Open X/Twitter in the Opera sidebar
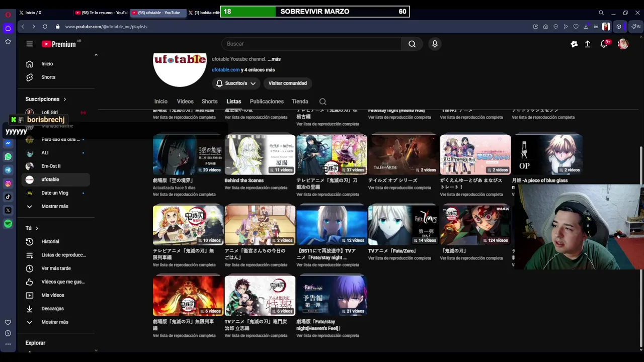The height and width of the screenshot is (362, 644). 8,210
